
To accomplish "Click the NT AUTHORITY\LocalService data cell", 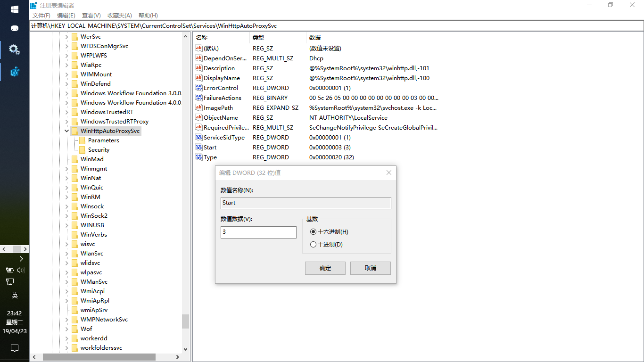I will click(x=348, y=118).
